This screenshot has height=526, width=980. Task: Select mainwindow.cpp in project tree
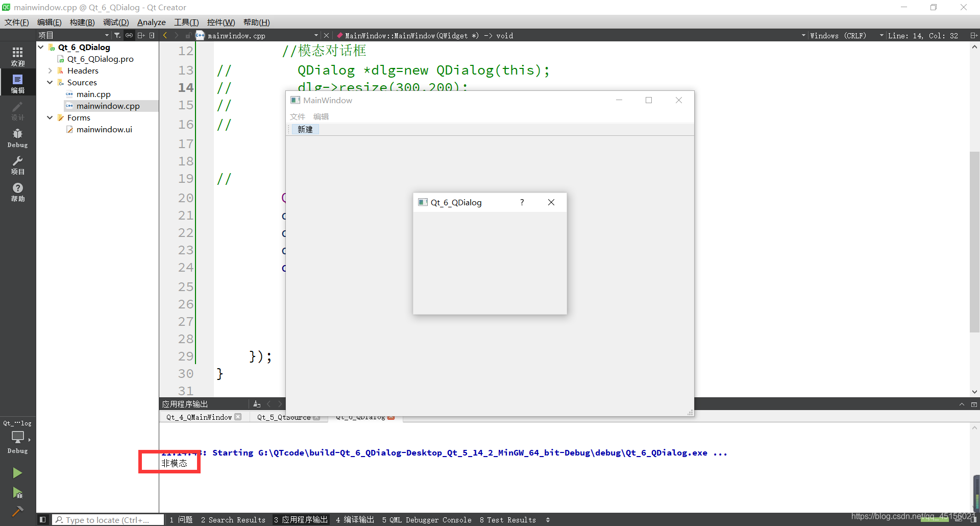click(108, 106)
